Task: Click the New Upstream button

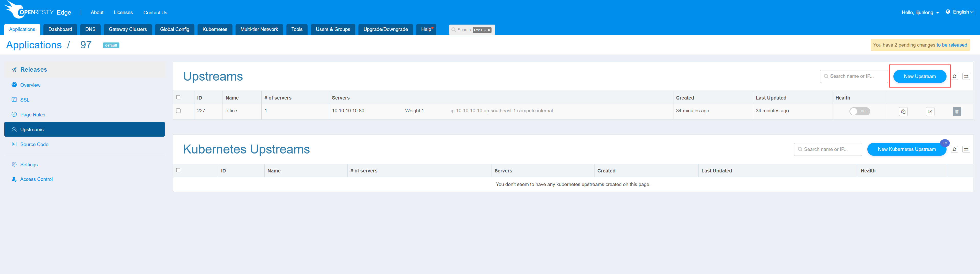Action: pos(919,76)
